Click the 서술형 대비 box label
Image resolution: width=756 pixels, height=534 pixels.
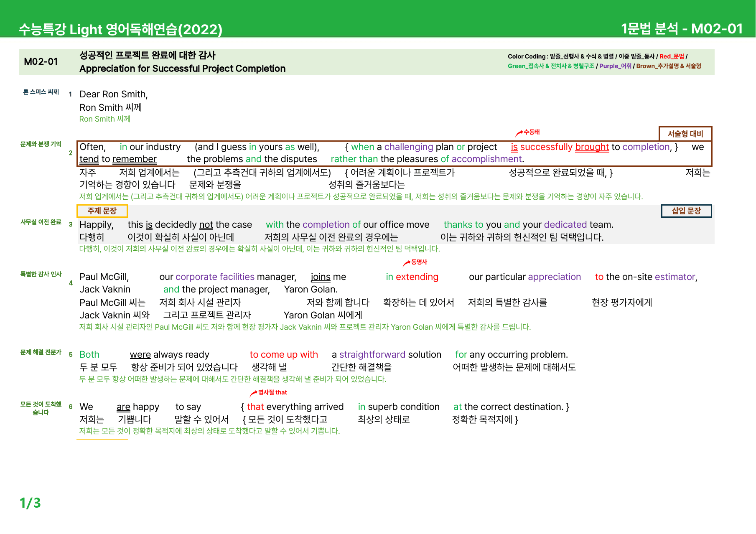pyautogui.click(x=685, y=134)
